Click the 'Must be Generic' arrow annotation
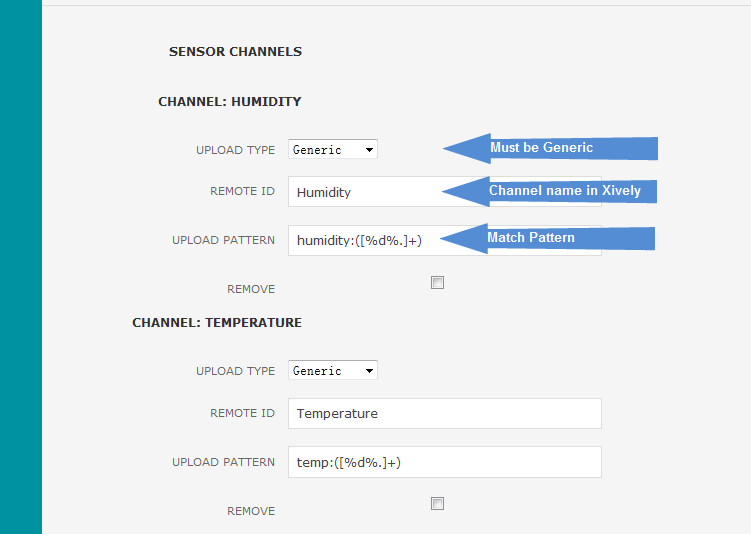Image resolution: width=751 pixels, height=534 pixels. [550, 148]
